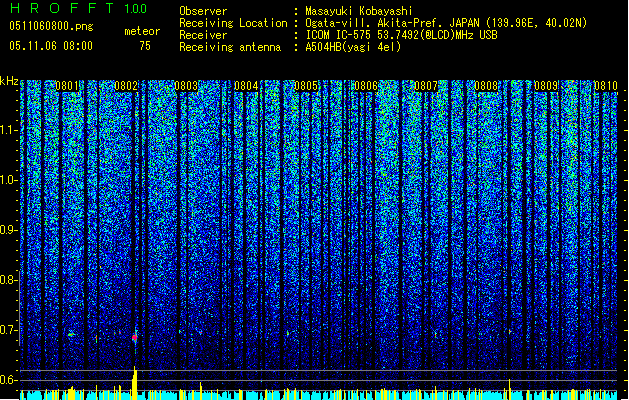Click the red meteor echo near 0802
Viewport: 629px width, 400px height.
[135, 338]
